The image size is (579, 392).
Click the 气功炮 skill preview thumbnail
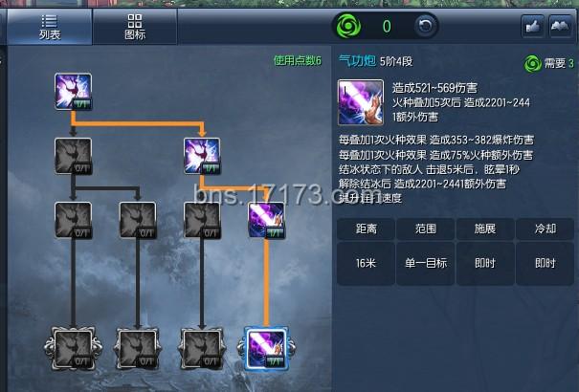tap(361, 102)
